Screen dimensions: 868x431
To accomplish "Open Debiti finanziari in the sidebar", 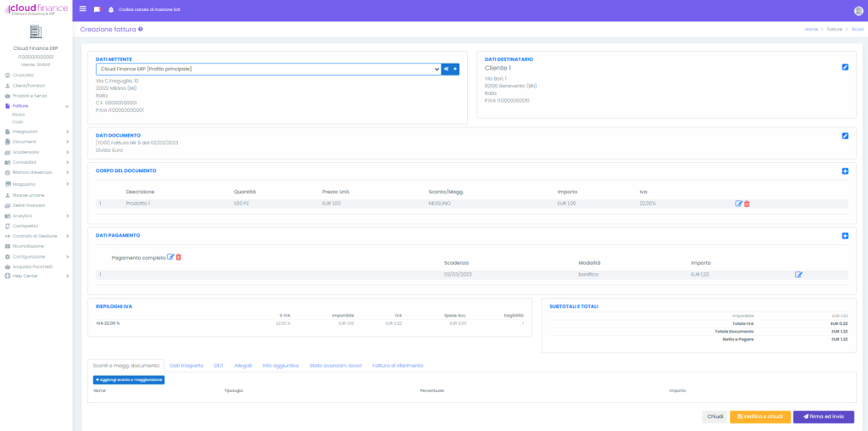I will 29,205.
